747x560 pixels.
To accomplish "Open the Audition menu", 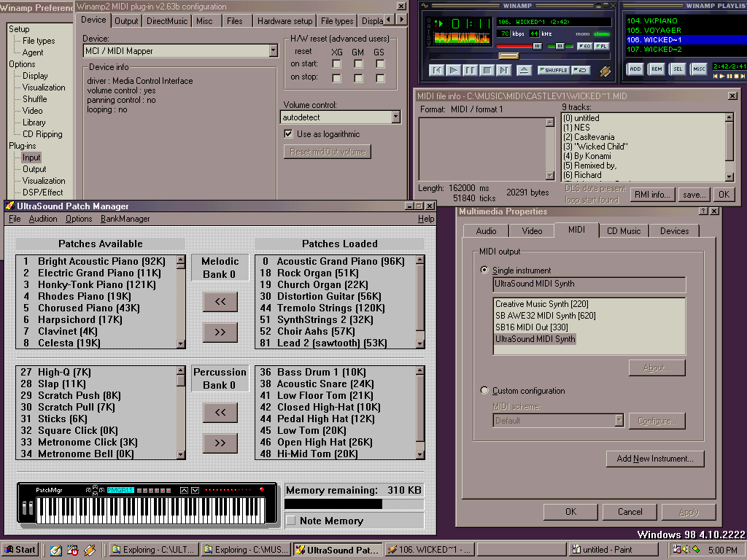I will (43, 219).
